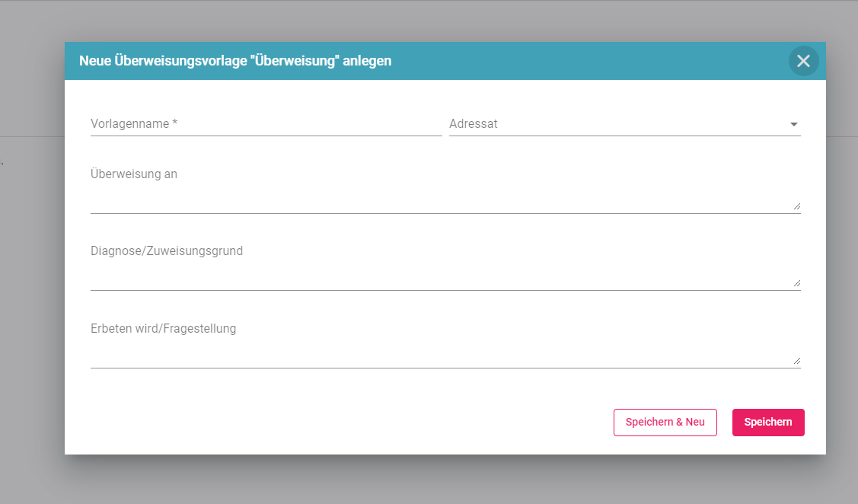Click resize handle of Diagnose/Zuweisungsgrund field
The height and width of the screenshot is (504, 858).
796,282
